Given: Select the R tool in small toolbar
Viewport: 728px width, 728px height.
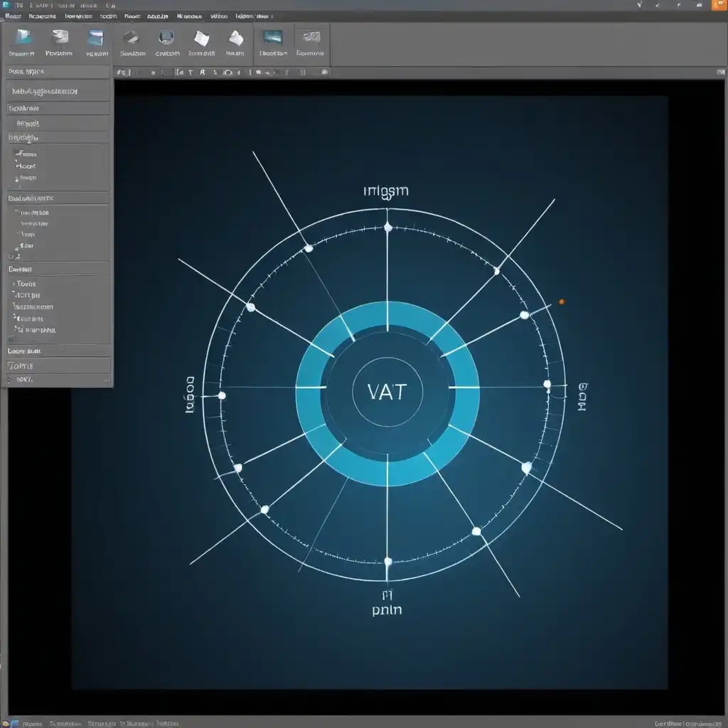Looking at the screenshot, I should tap(203, 73).
